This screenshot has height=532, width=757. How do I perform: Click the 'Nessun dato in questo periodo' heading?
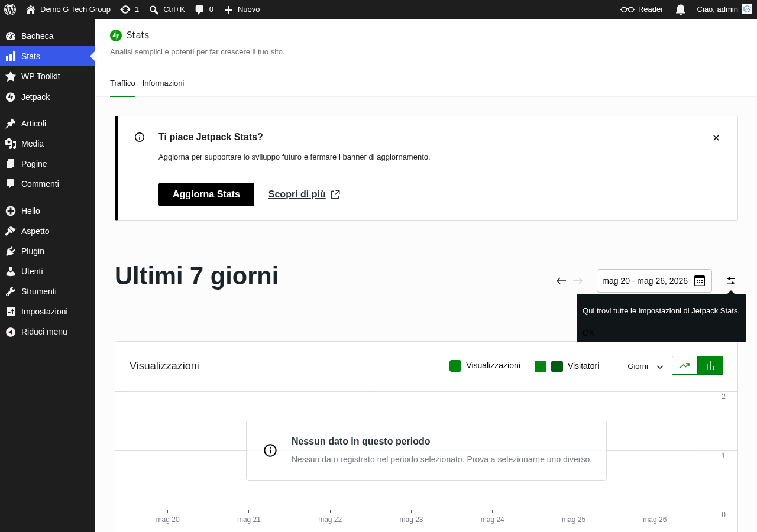pyautogui.click(x=361, y=442)
